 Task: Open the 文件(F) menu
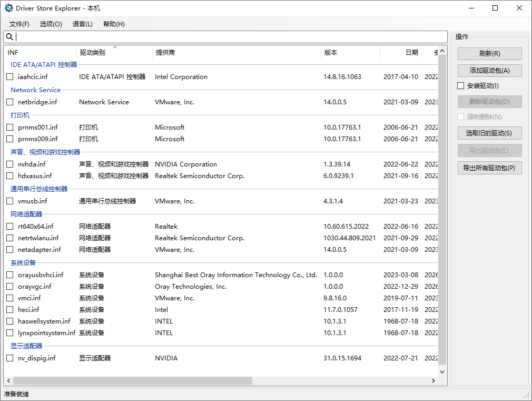(x=19, y=24)
